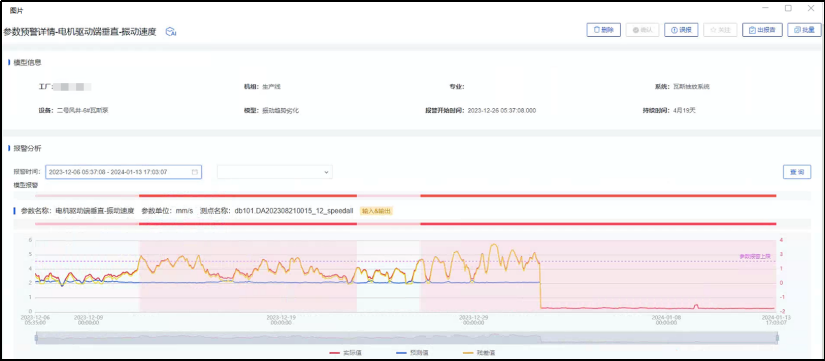Expand the empty dropdown next to the date range
The width and height of the screenshot is (825, 361).
click(275, 172)
